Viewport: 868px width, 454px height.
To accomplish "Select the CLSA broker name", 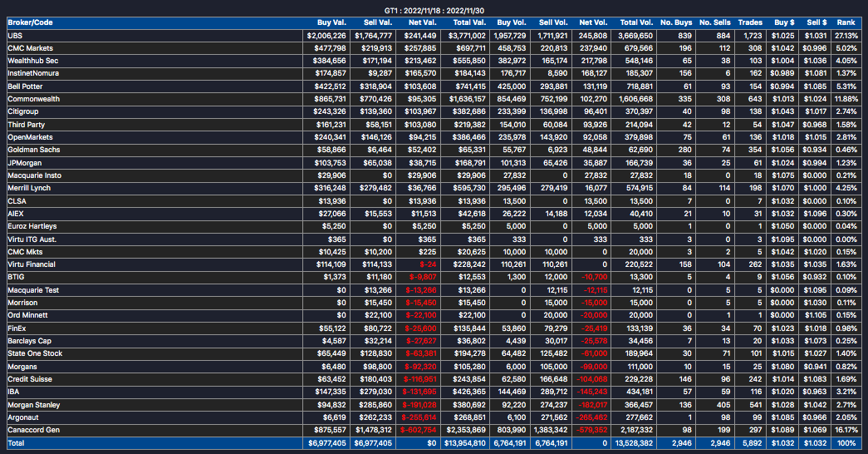I will pyautogui.click(x=17, y=201).
